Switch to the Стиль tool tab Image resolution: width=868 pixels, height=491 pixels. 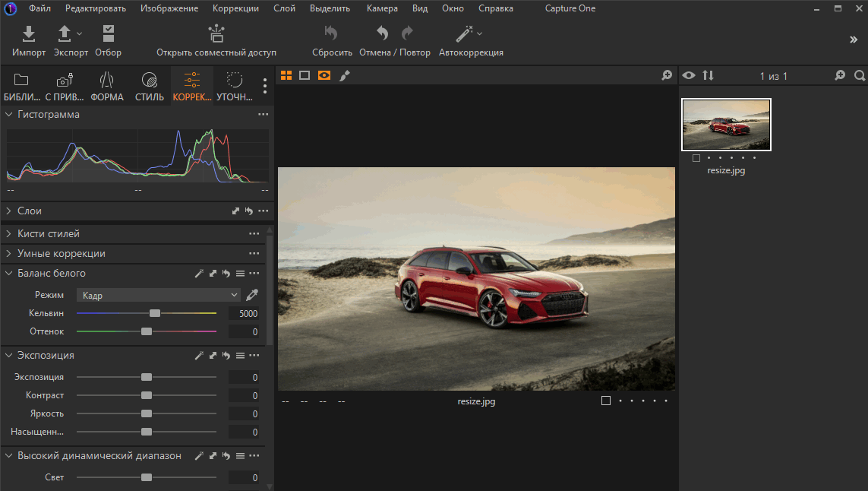pos(150,87)
